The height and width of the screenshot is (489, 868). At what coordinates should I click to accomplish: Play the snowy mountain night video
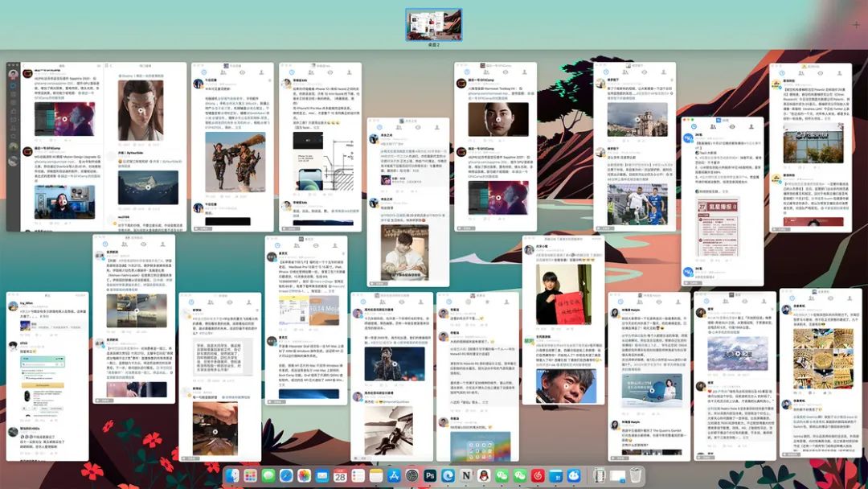point(148,187)
